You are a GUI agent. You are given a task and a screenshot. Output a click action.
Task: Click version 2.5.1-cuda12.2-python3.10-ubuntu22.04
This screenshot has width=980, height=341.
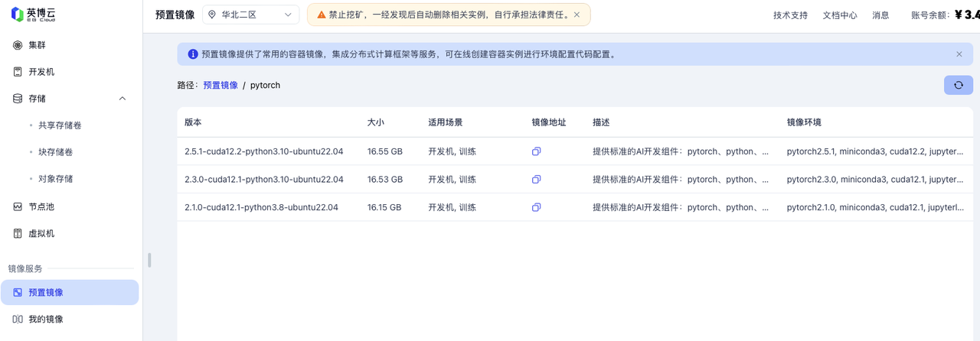264,151
